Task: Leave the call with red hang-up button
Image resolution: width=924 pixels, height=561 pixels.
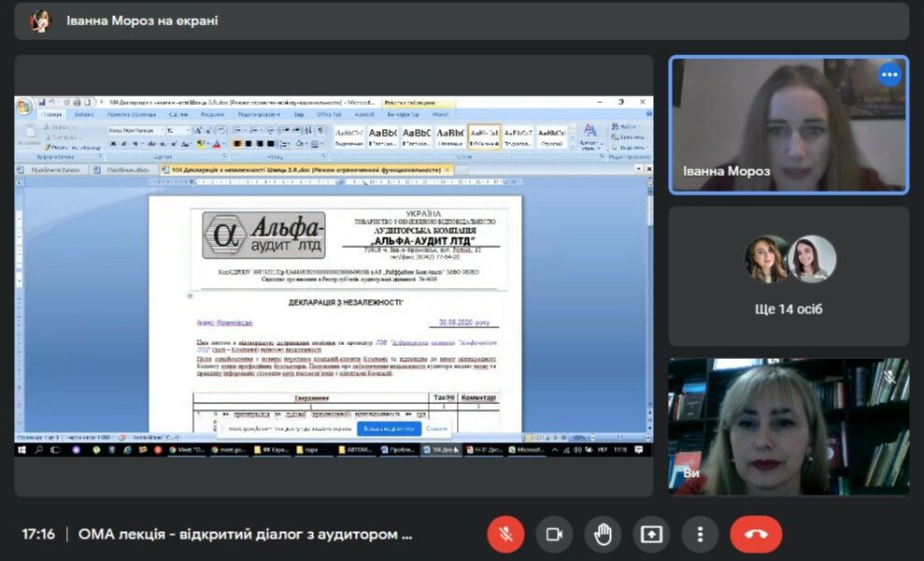Action: (x=756, y=535)
